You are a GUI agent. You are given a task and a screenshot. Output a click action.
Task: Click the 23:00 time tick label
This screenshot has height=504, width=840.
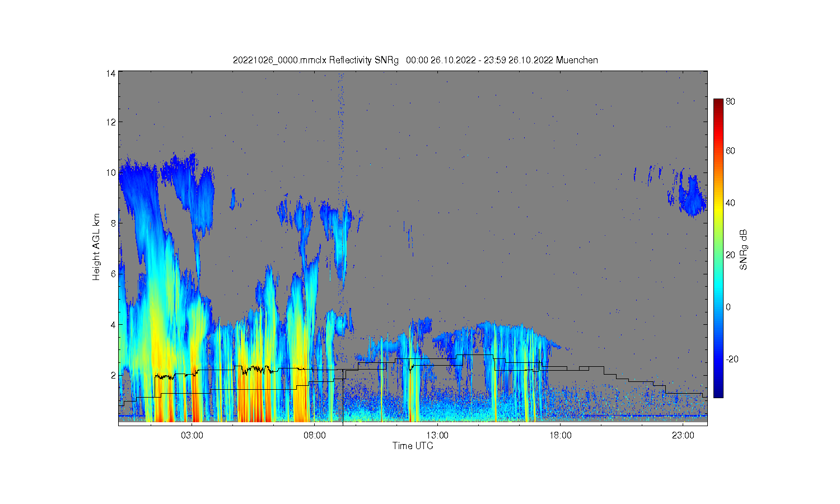click(x=683, y=435)
